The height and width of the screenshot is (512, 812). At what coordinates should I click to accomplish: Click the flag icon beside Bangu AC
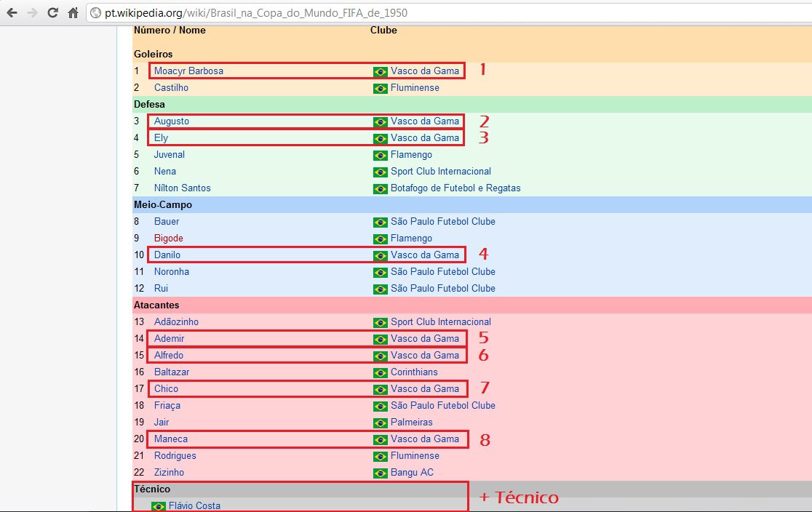coord(380,473)
